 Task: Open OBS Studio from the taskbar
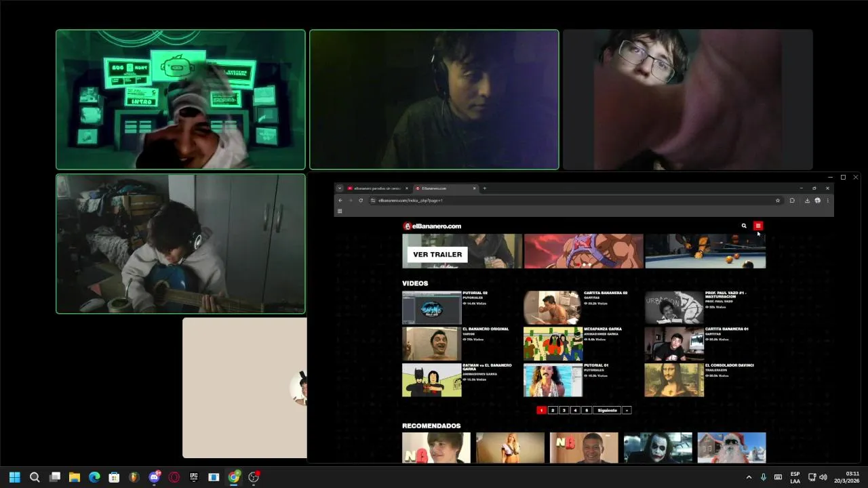254,477
